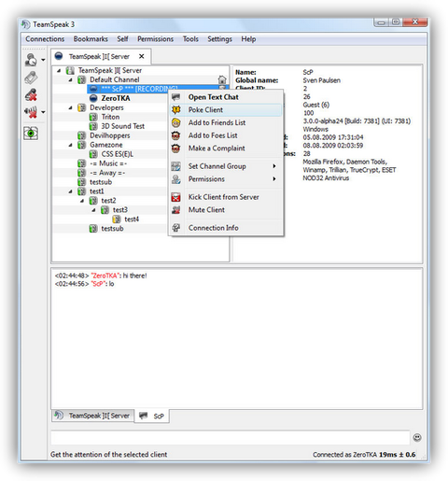Image resolution: width=448 pixels, height=481 pixels.
Task: Click "Connected as ZeroTKA" status text
Action: point(344,455)
